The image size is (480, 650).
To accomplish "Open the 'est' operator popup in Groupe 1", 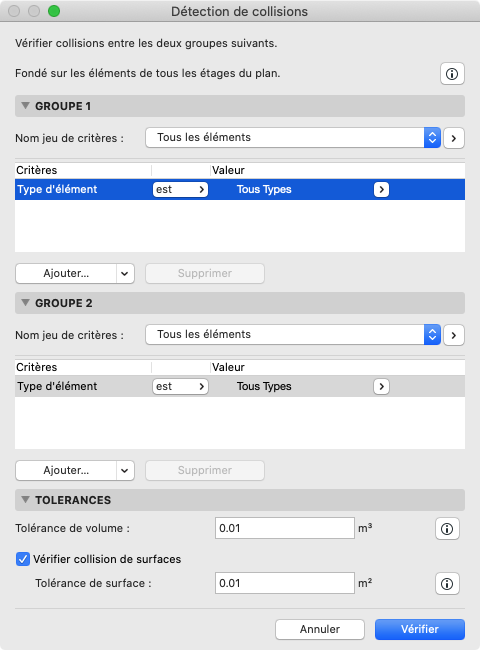I will [180, 189].
